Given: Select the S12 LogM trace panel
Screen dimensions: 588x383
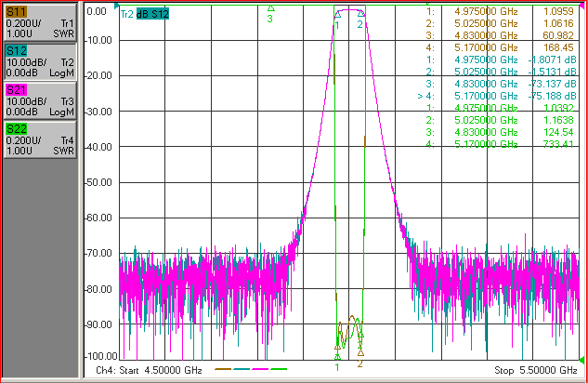Looking at the screenshot, I should click(x=40, y=61).
